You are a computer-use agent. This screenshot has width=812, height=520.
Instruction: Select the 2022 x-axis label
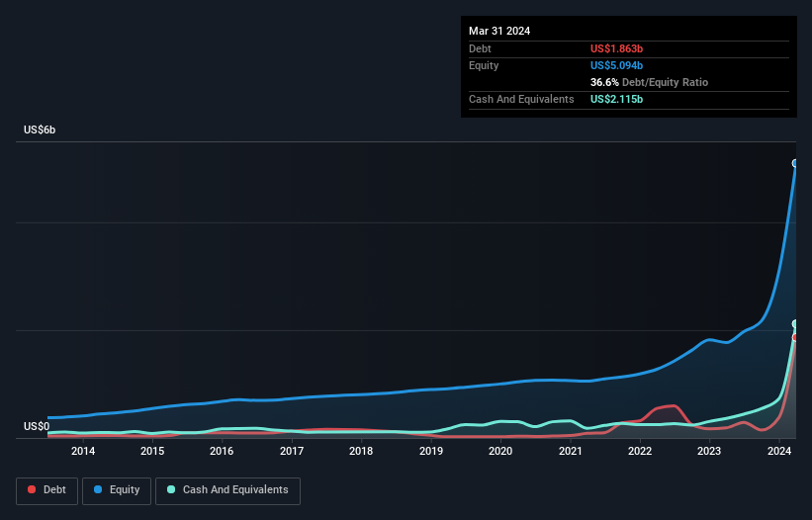pyautogui.click(x=640, y=451)
